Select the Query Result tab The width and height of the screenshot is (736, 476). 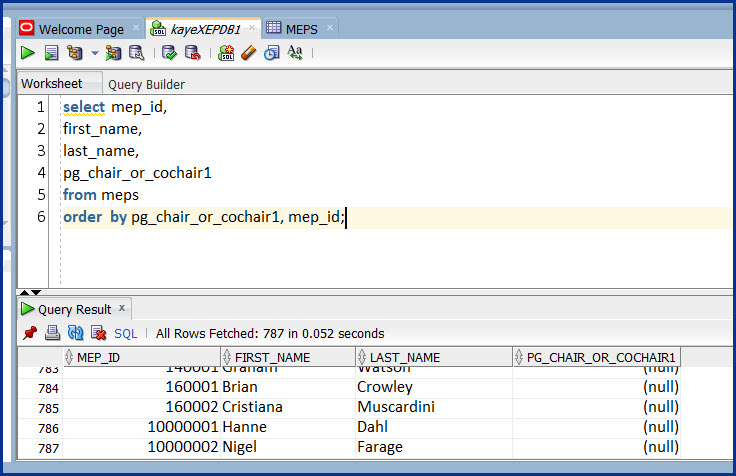pyautogui.click(x=74, y=309)
